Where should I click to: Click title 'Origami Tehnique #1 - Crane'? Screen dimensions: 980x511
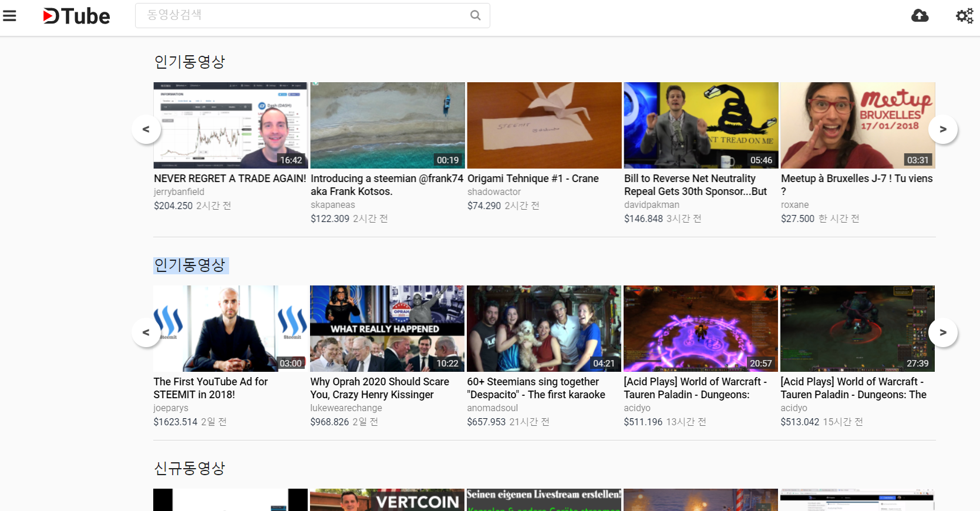tap(533, 179)
